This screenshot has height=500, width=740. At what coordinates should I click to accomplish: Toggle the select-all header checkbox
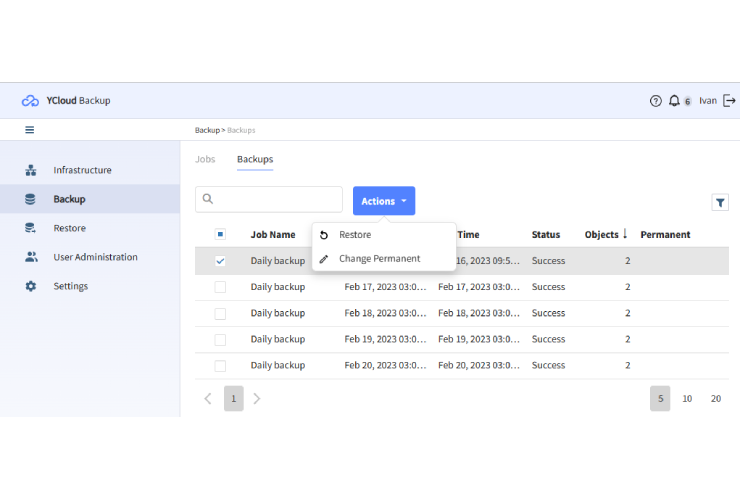pos(220,235)
